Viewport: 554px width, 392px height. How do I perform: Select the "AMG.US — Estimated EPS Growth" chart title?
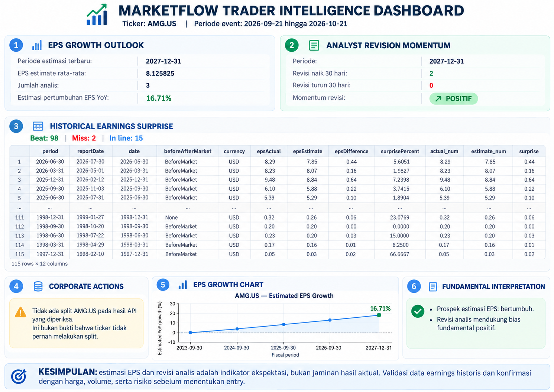(284, 296)
